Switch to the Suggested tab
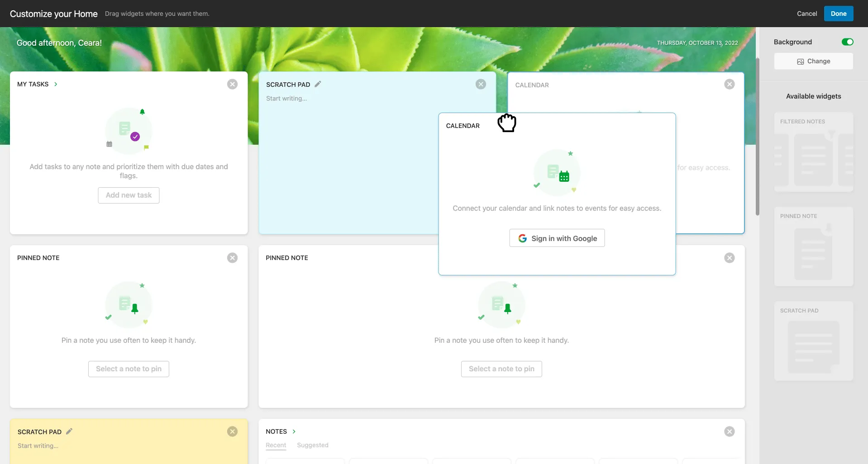This screenshot has width=868, height=464. 312,445
